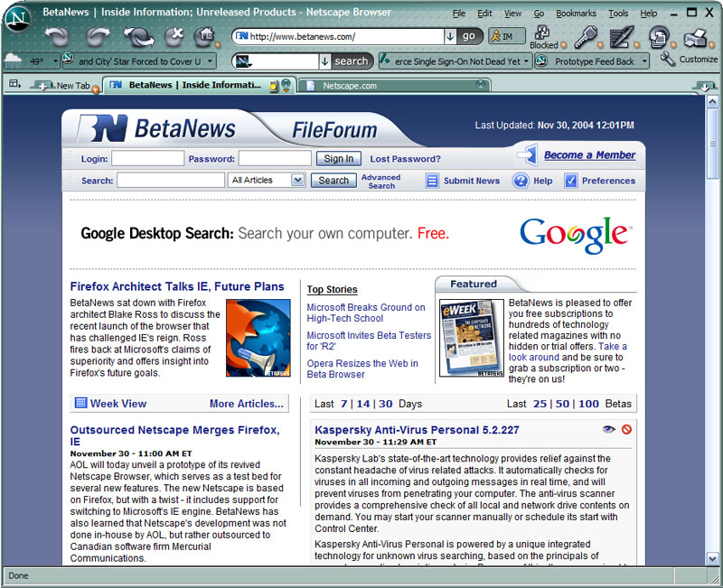Close the Netscape.com tab
723x588 pixels.
(x=481, y=84)
